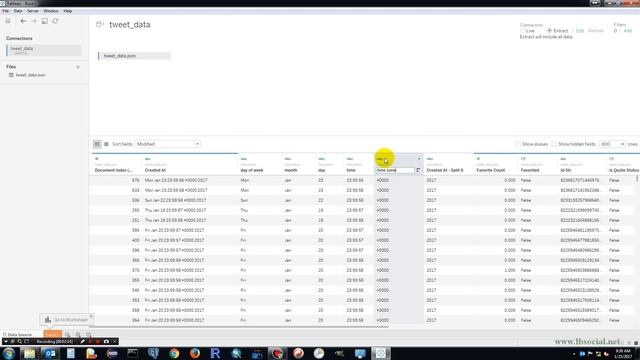Click the New Worksheet tab icon

point(68,335)
